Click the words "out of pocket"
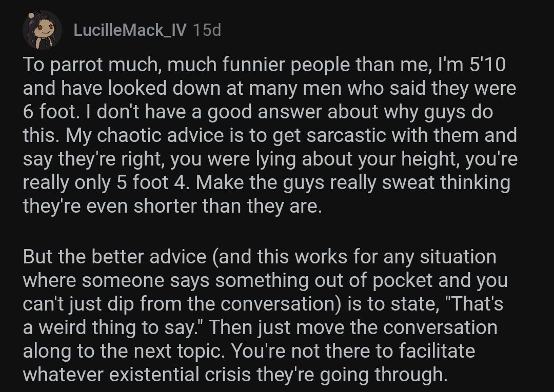The height and width of the screenshot is (392, 554). (373, 280)
